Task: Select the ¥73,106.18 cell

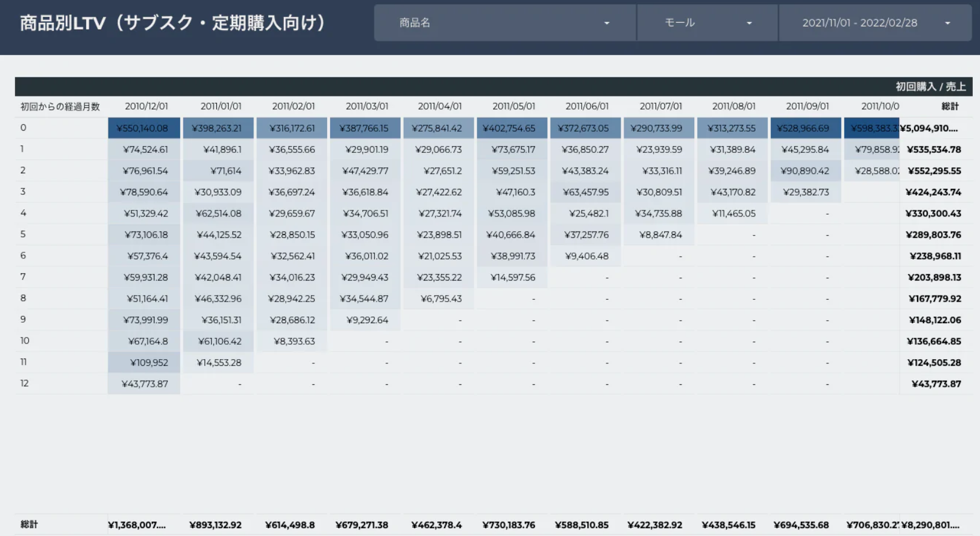Action: point(144,234)
